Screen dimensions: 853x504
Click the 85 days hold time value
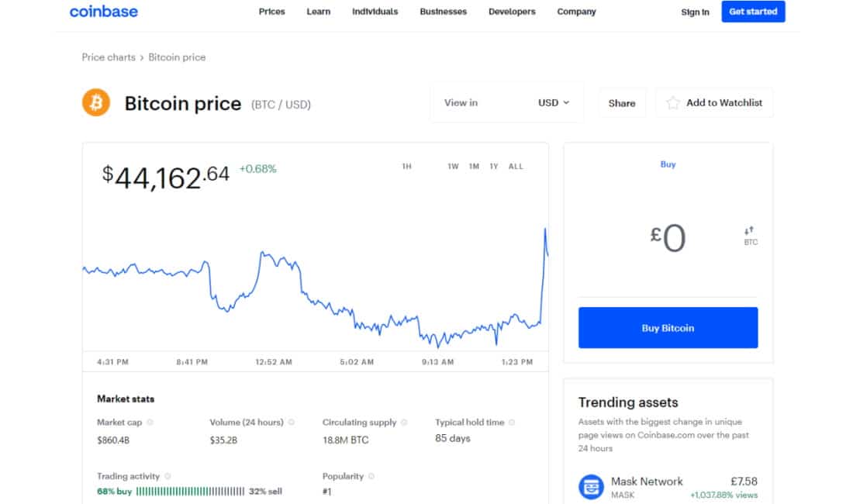453,438
